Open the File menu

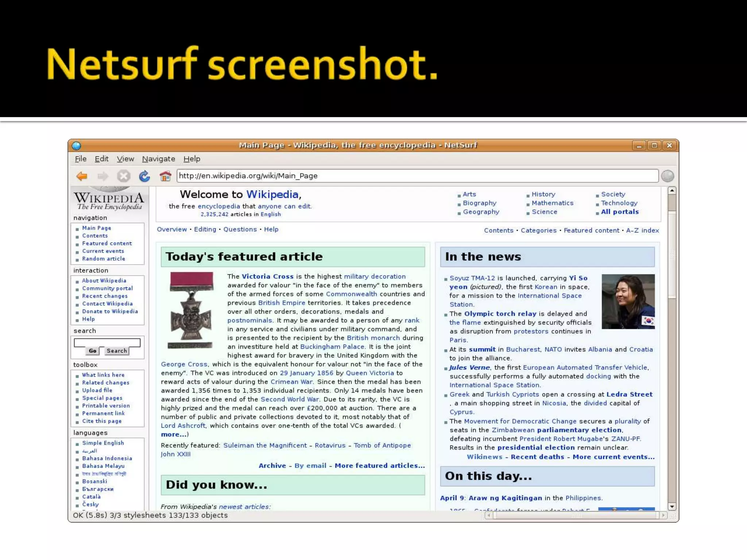click(81, 159)
